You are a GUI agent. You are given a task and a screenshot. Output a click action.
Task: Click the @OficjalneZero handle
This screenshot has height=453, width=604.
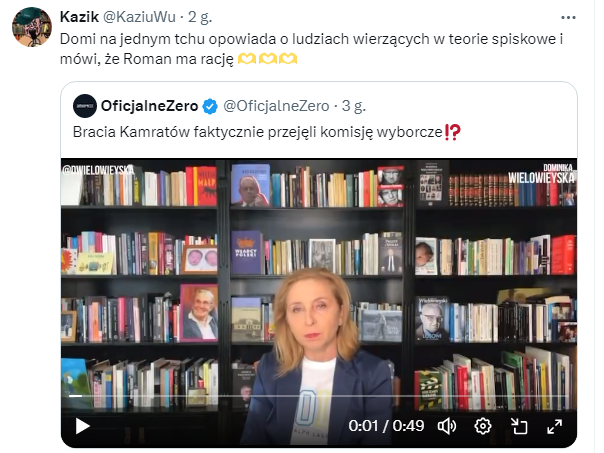point(276,106)
